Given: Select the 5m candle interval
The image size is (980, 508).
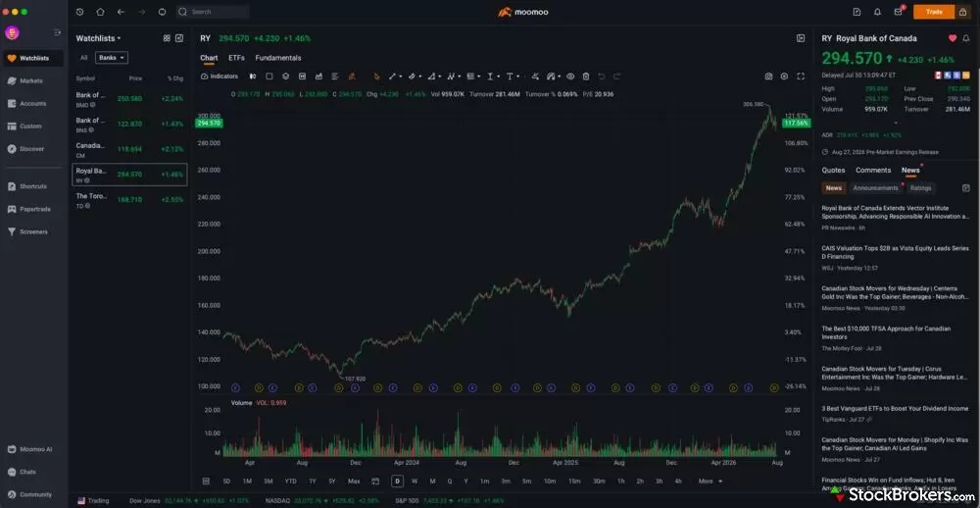Looking at the screenshot, I should coord(527,482).
